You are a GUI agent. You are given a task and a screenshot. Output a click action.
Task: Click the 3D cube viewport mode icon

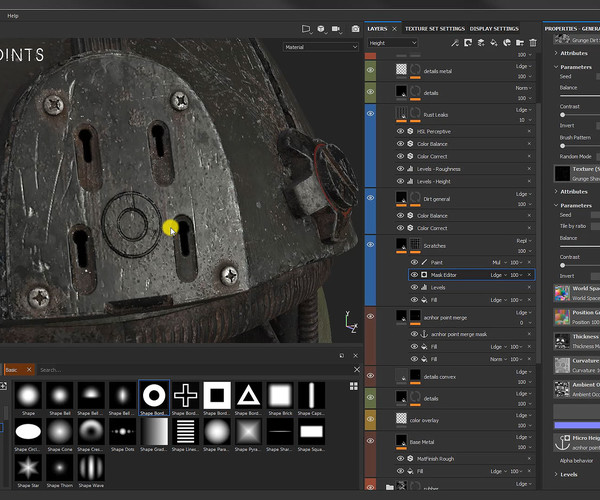[321, 29]
